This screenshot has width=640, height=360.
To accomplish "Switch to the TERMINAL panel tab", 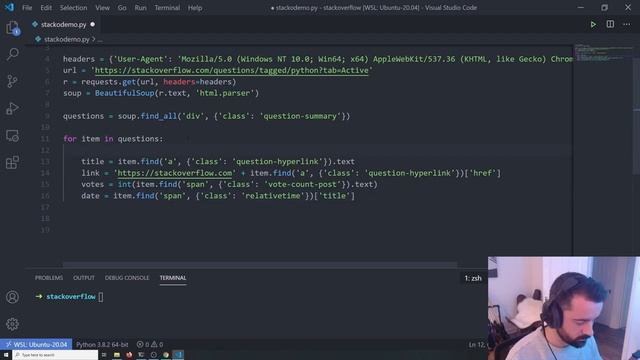I will point(173,278).
